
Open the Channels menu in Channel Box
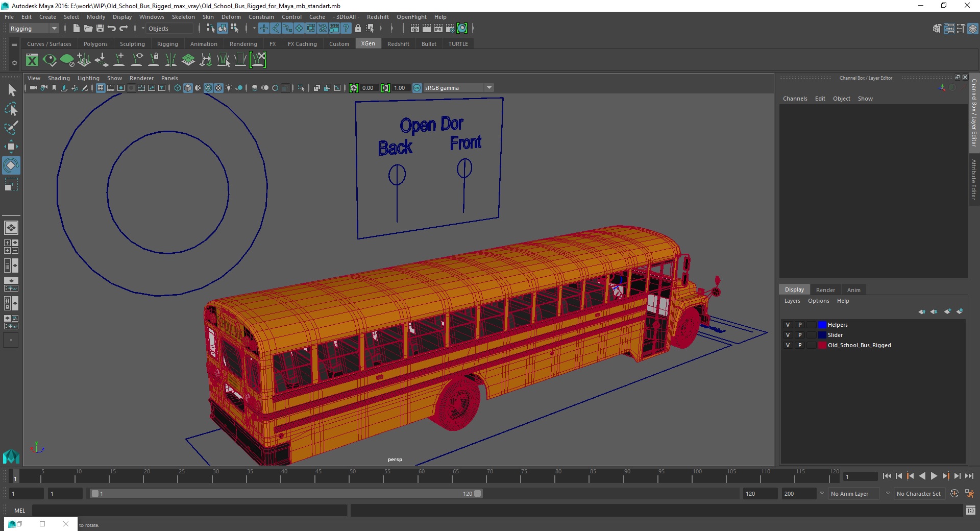[x=795, y=99]
